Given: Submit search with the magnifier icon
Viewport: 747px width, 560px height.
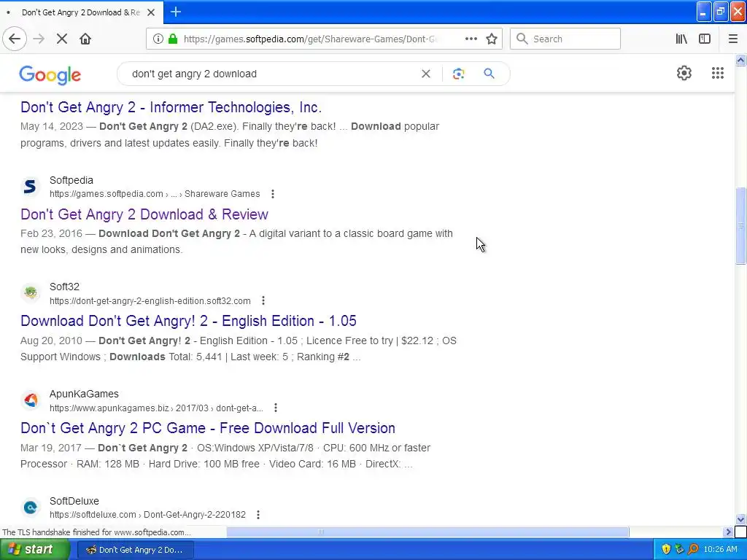Looking at the screenshot, I should click(x=489, y=74).
